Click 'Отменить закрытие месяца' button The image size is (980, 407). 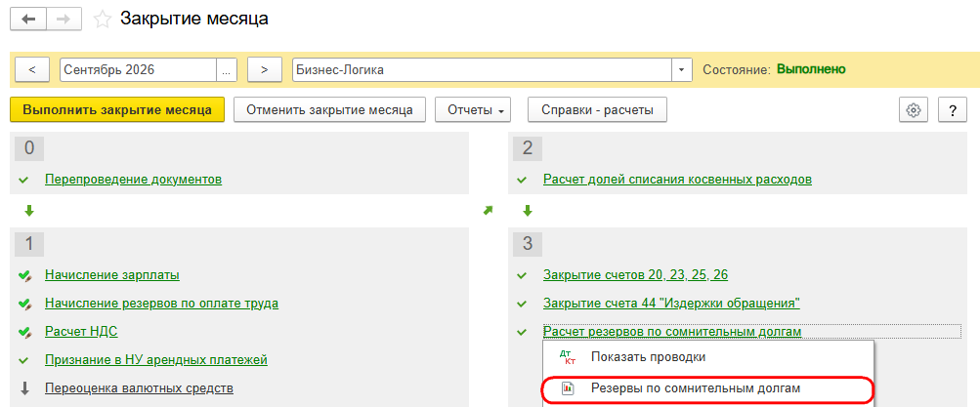click(329, 110)
